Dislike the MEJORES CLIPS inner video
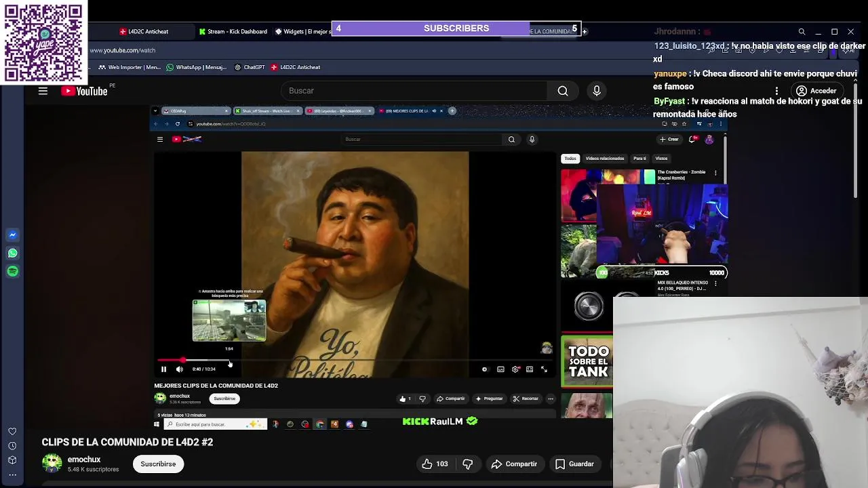This screenshot has height=488, width=868. pos(422,399)
